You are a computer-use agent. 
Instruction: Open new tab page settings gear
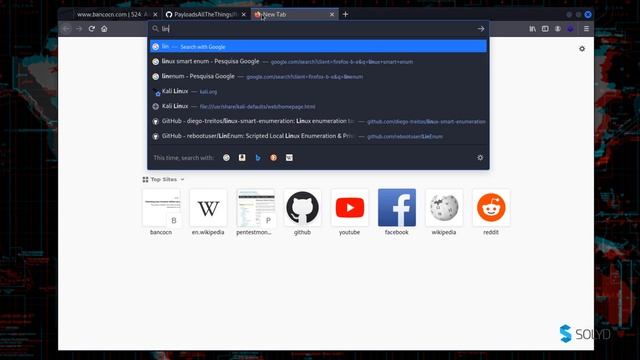[x=582, y=49]
